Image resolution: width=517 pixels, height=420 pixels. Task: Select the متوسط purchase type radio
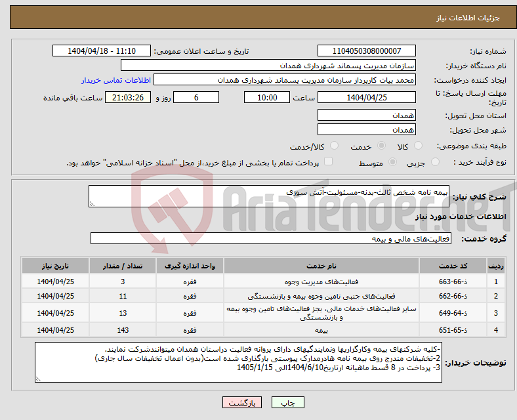tap(393, 162)
